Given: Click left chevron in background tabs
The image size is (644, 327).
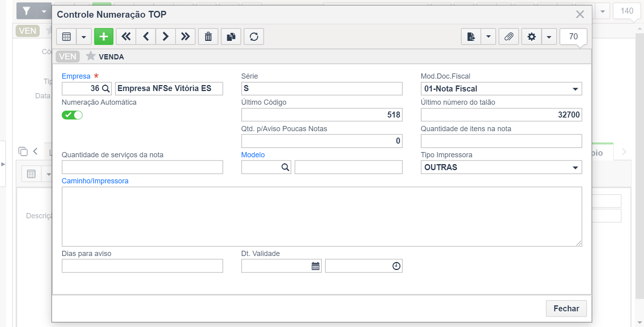Looking at the screenshot, I should pos(35,151).
